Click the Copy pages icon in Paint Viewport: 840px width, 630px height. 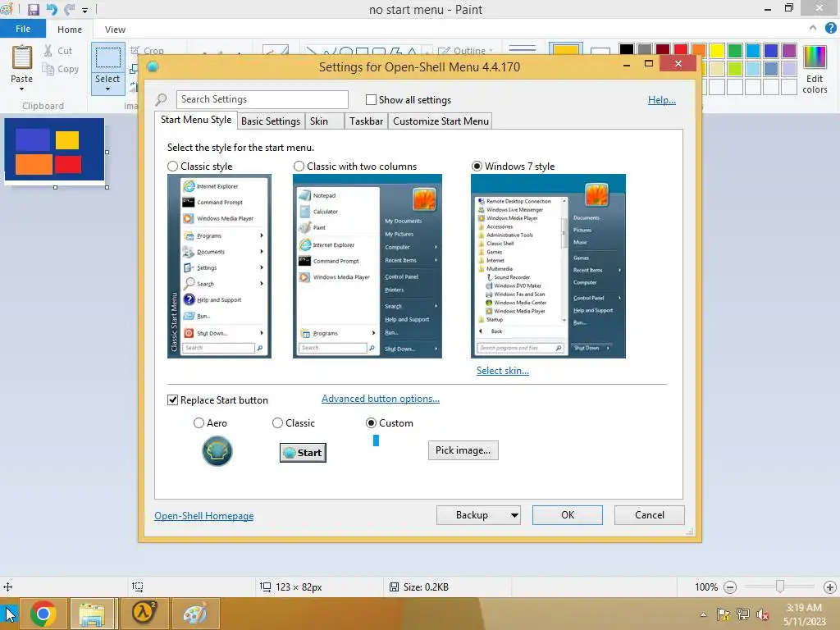[48, 69]
